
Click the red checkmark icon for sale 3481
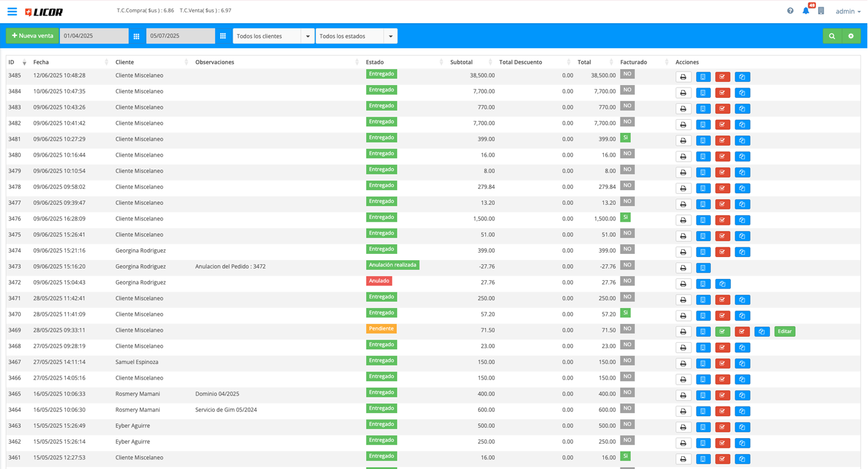[x=722, y=140]
